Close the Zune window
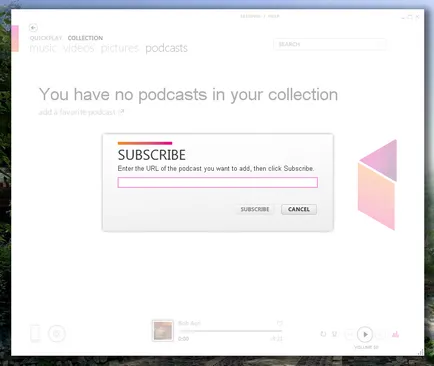 pos(417,17)
